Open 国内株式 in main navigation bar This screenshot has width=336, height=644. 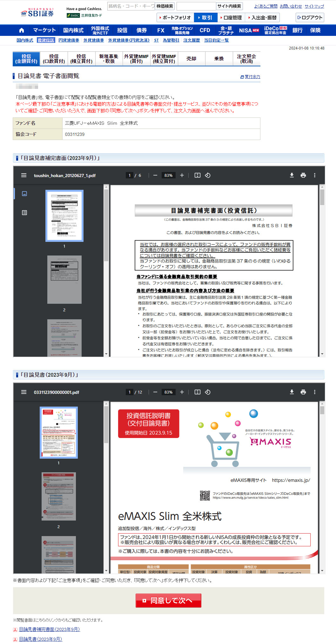[73, 30]
